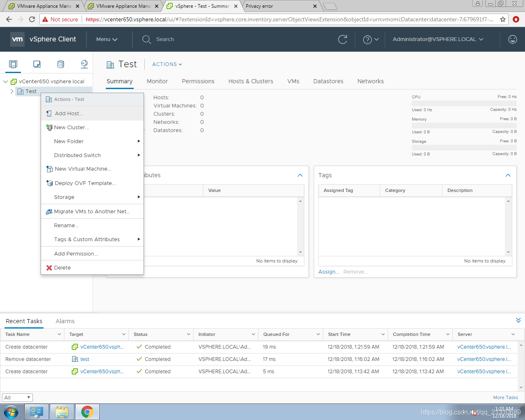
Task: Open New Folder submenu
Action: pyautogui.click(x=92, y=142)
